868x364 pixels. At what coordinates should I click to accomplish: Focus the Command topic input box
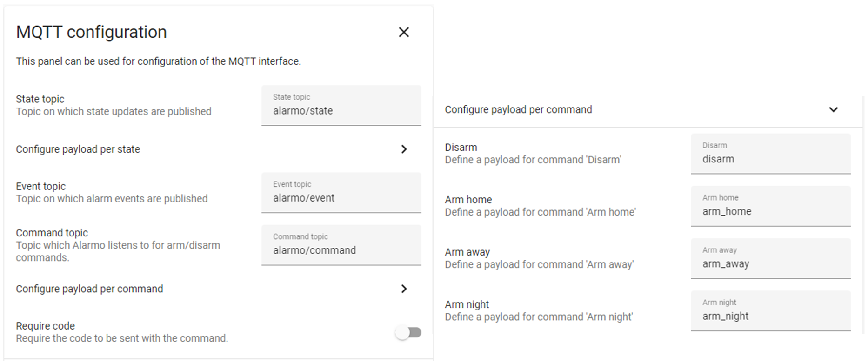(x=341, y=250)
